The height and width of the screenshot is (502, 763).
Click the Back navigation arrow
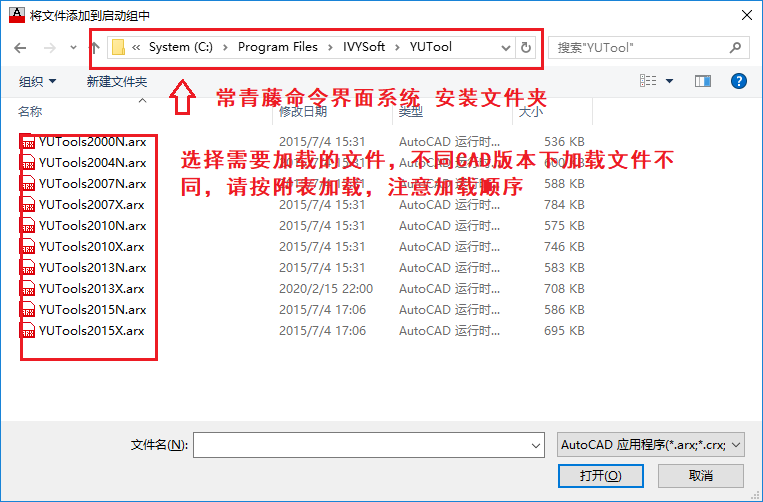[20, 48]
